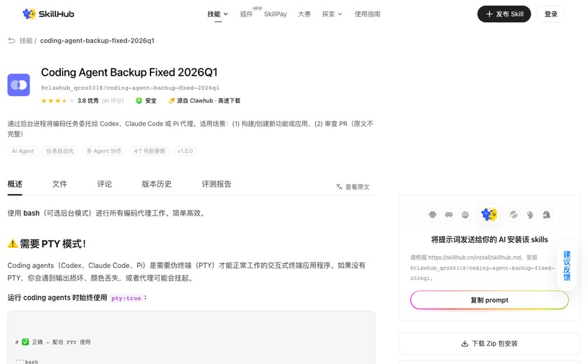Viewport: 588px width, 364px height.
Task: Click the 登录 button
Action: [551, 14]
